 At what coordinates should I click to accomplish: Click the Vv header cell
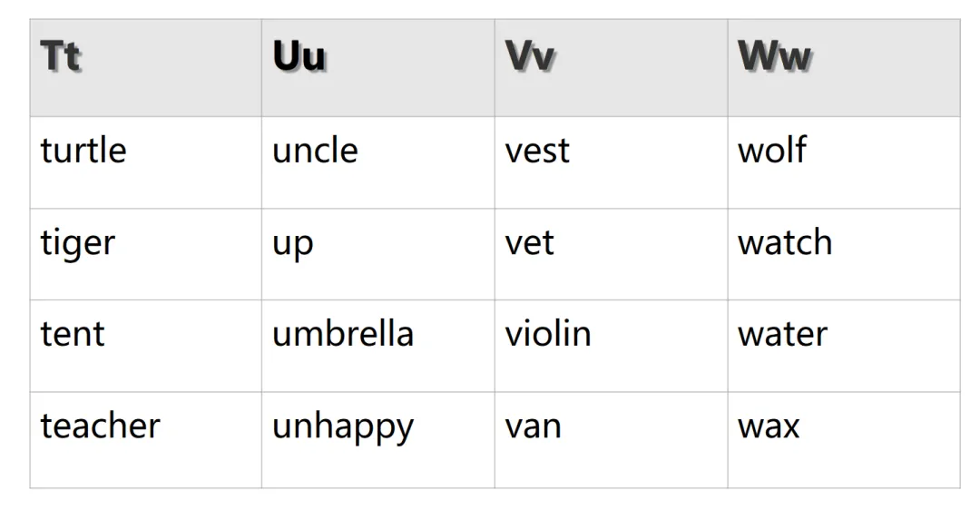coord(612,67)
